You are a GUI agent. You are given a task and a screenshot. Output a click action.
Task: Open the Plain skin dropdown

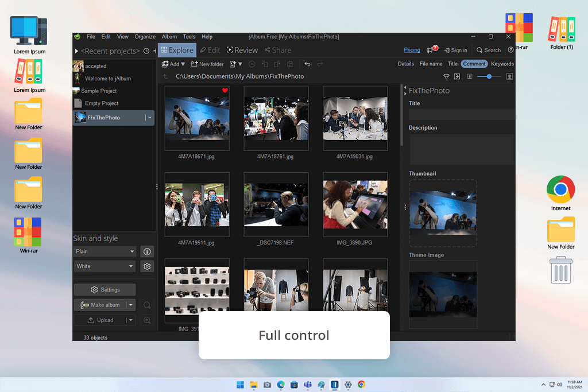105,251
